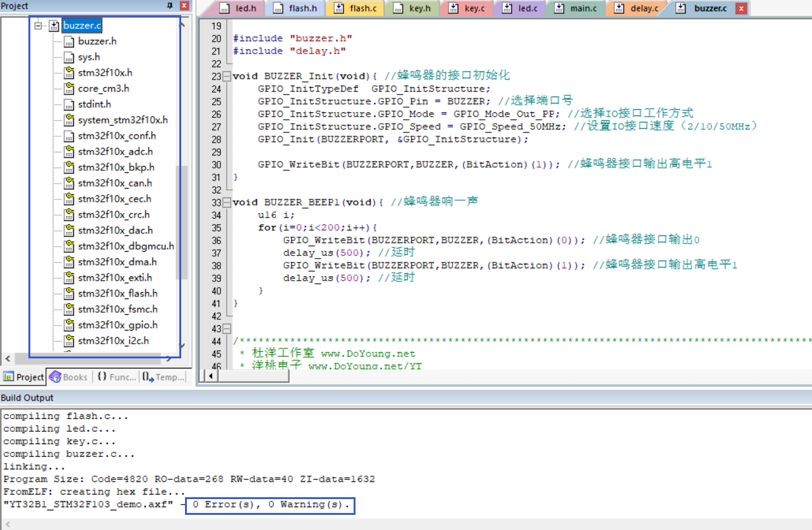Click the source file icon beside buzzer.c
This screenshot has height=530, width=812.
[x=54, y=26]
